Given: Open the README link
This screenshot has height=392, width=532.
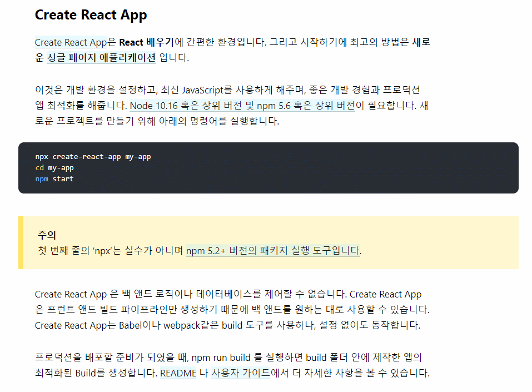Looking at the screenshot, I should tap(178, 373).
